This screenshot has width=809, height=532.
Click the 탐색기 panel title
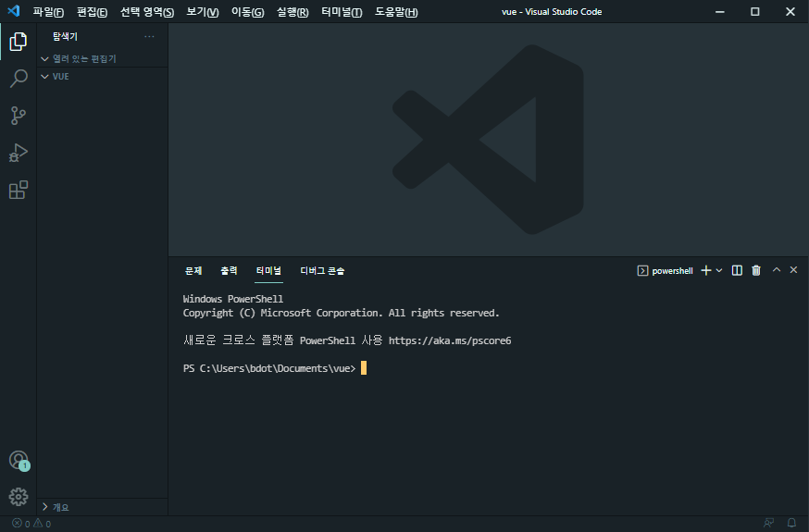[65, 37]
